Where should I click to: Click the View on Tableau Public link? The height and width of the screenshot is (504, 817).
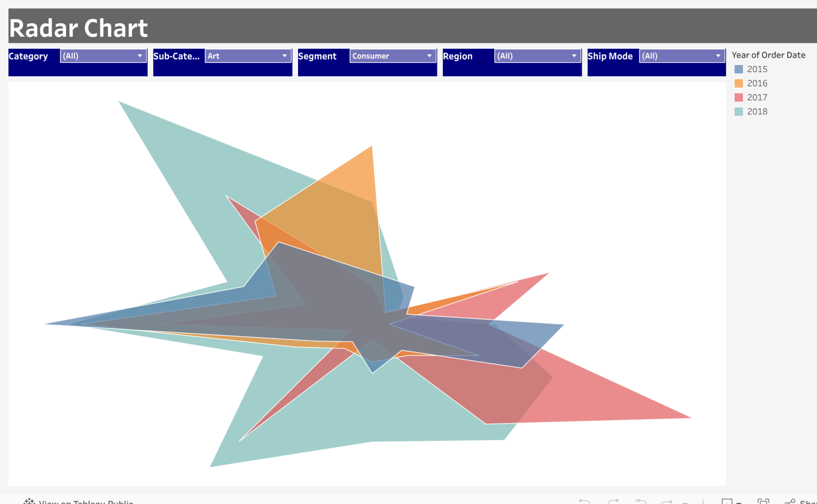click(x=86, y=502)
